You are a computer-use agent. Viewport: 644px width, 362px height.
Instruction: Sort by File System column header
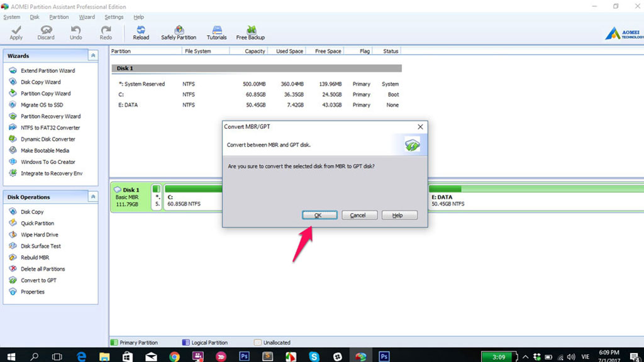[x=206, y=52]
